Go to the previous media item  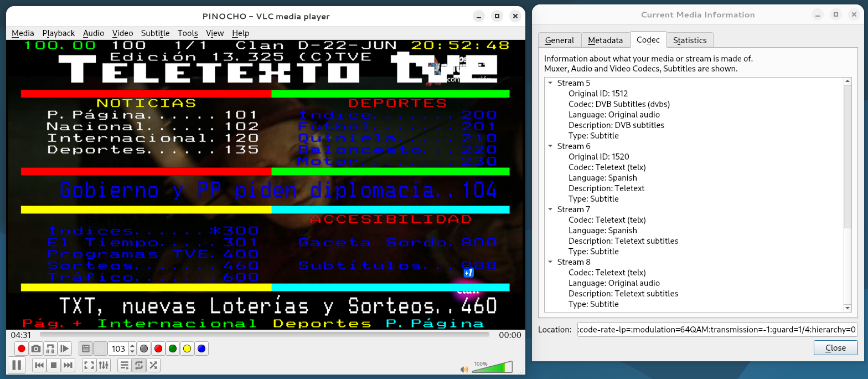pos(39,365)
